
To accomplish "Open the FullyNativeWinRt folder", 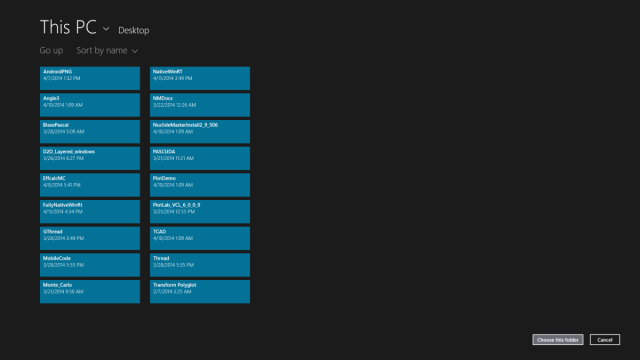I will pyautogui.click(x=90, y=211).
